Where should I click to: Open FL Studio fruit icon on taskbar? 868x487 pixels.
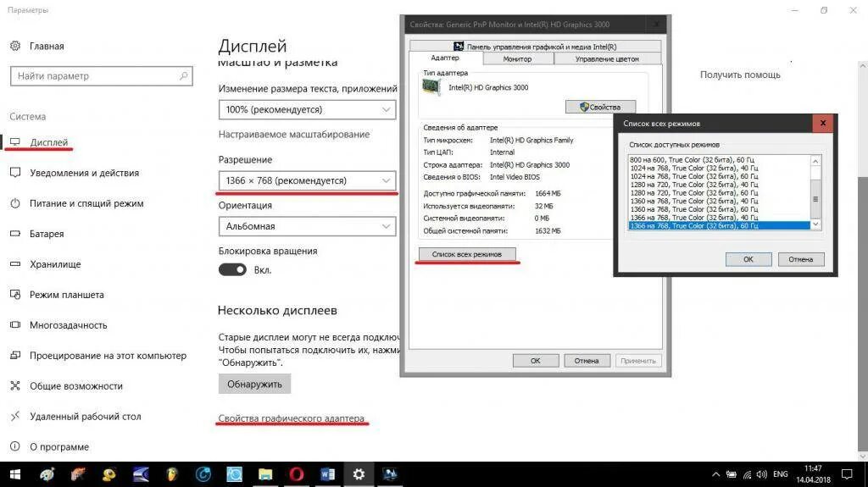pos(172,474)
